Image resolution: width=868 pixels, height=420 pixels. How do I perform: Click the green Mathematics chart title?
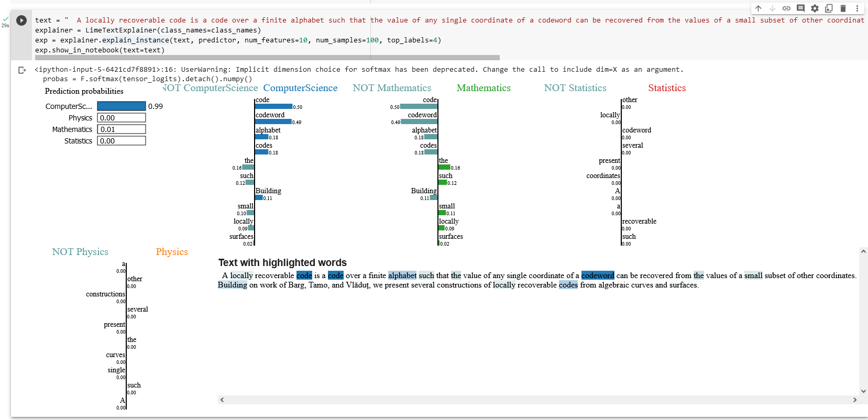tap(484, 88)
